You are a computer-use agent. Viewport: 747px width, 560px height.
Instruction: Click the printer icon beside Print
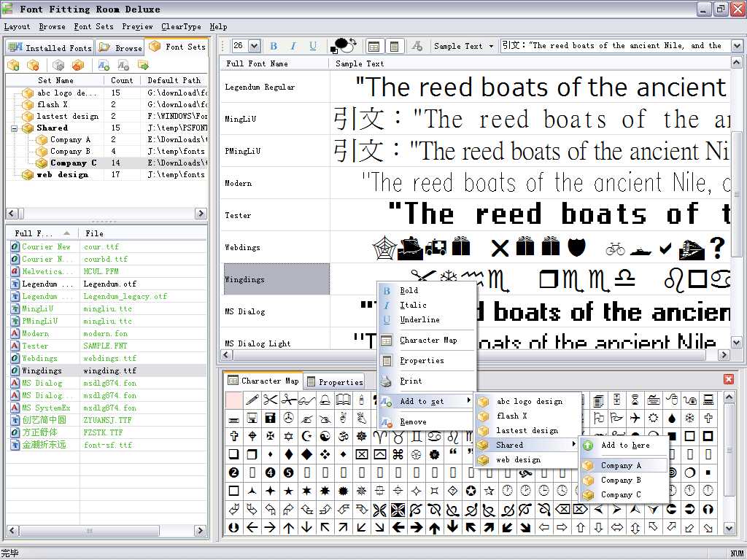coord(387,381)
